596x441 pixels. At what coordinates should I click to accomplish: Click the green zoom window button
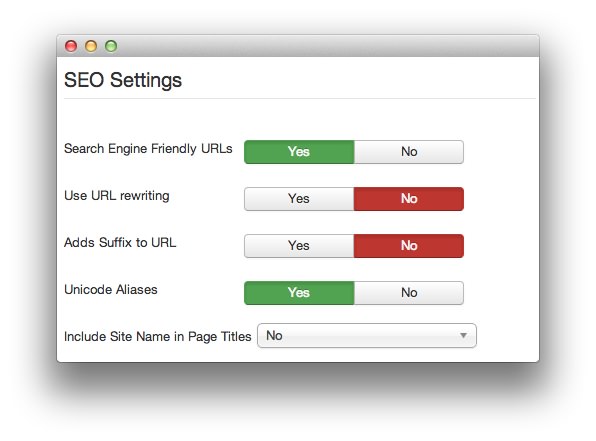111,46
